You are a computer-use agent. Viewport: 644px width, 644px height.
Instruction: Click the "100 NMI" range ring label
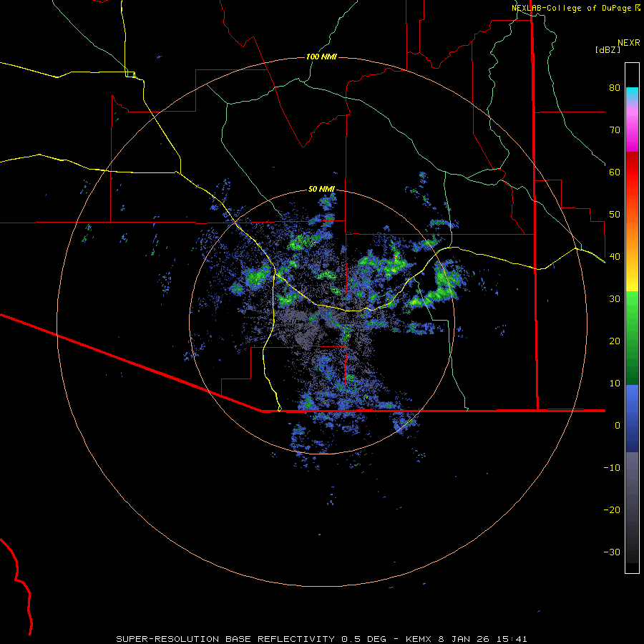point(321,57)
